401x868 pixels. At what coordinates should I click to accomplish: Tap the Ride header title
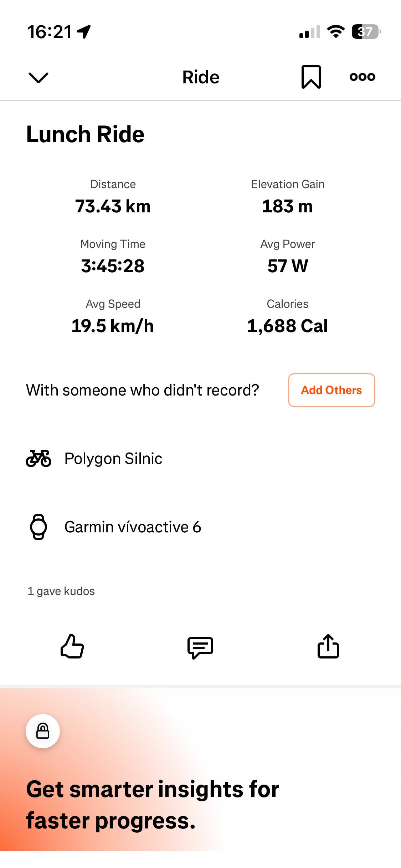click(x=201, y=77)
